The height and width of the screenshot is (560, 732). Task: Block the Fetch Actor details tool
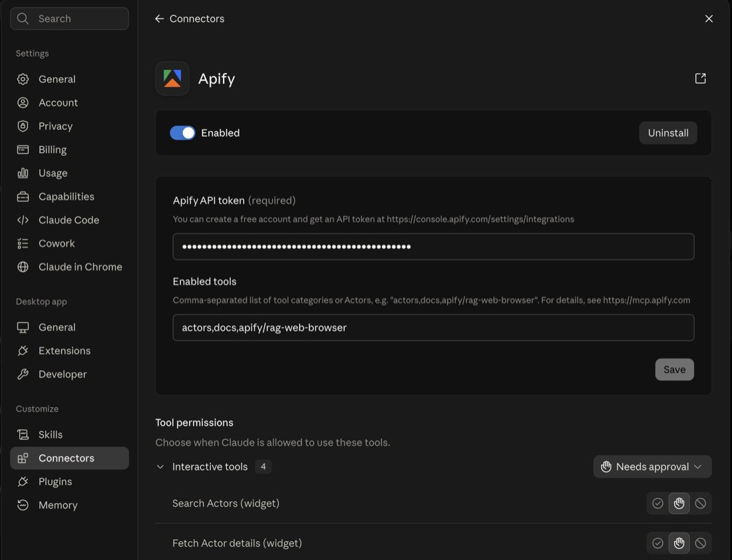click(700, 543)
